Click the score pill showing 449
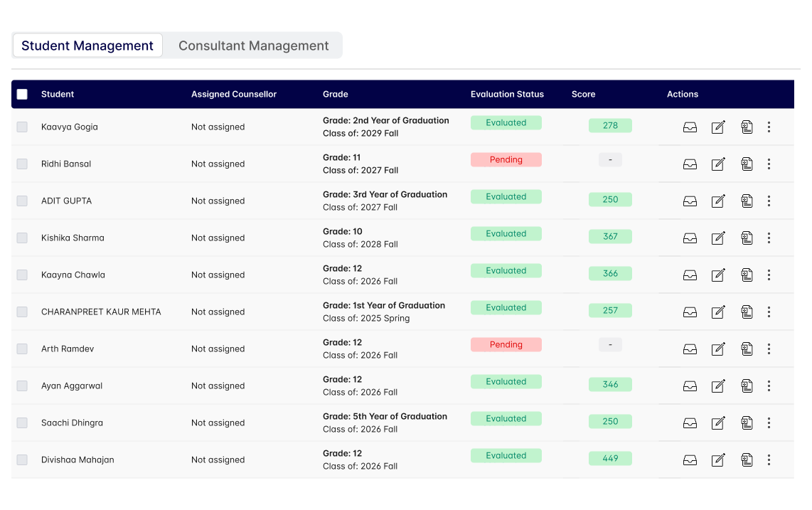The image size is (812, 510). click(610, 458)
